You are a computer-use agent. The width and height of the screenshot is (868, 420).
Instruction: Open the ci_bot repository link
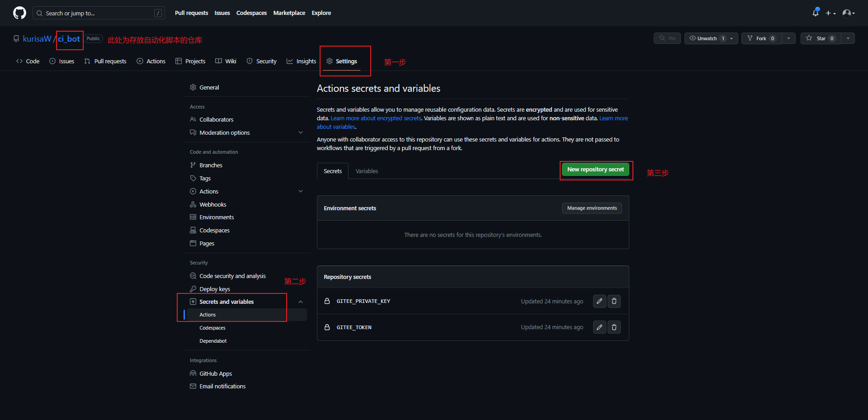coord(69,39)
